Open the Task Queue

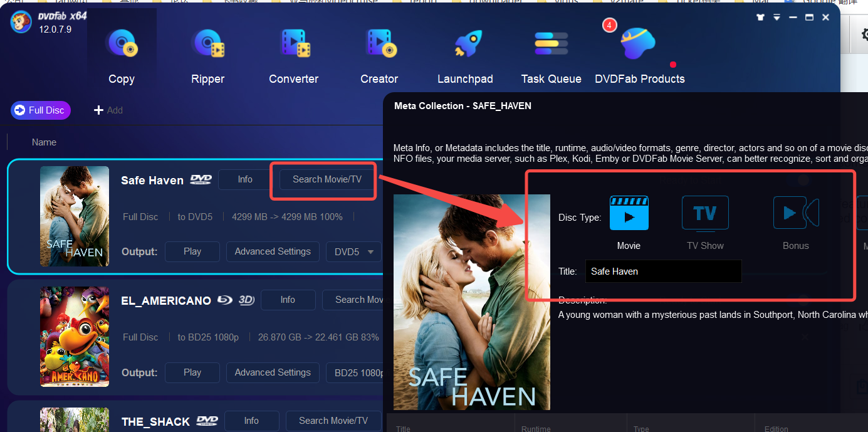point(552,57)
